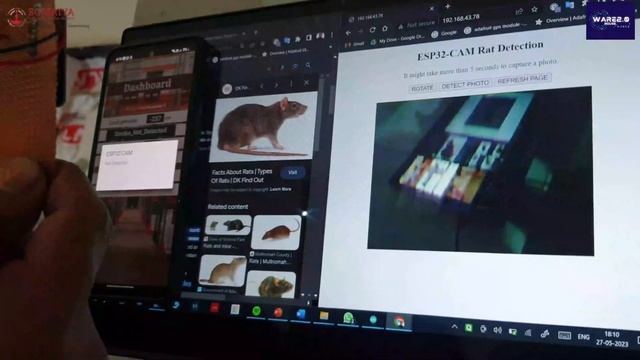Click the REFRESH PAGE button
Screen dimensions: 640x360
(x=522, y=79)
